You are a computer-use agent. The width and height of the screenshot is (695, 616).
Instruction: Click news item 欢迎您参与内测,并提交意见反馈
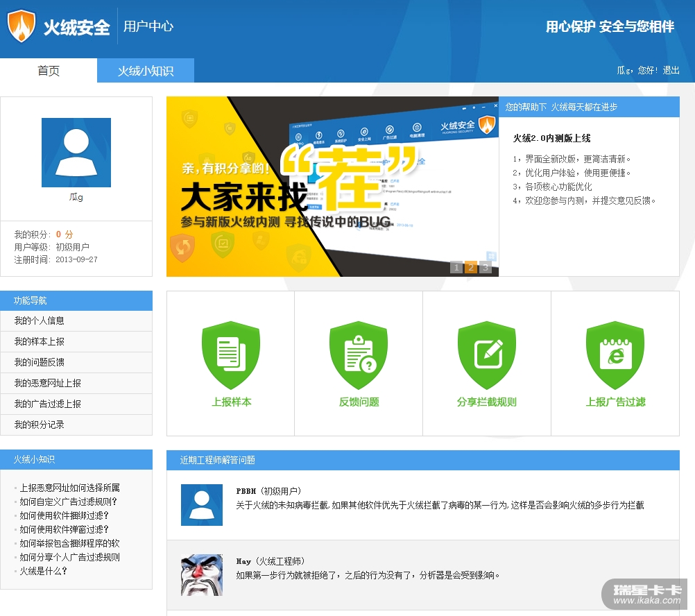(584, 200)
